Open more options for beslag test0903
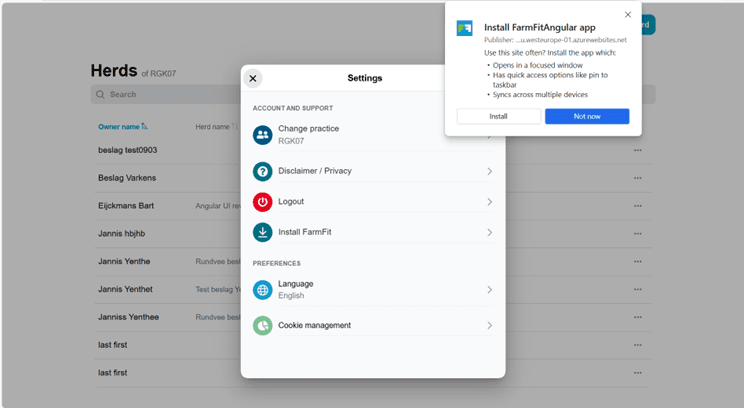This screenshot has width=744, height=408. [638, 150]
